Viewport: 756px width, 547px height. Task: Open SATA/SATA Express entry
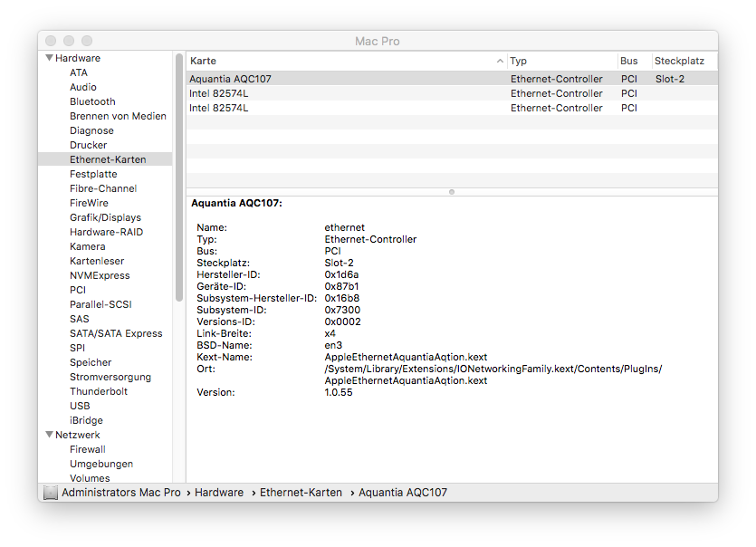pyautogui.click(x=116, y=333)
